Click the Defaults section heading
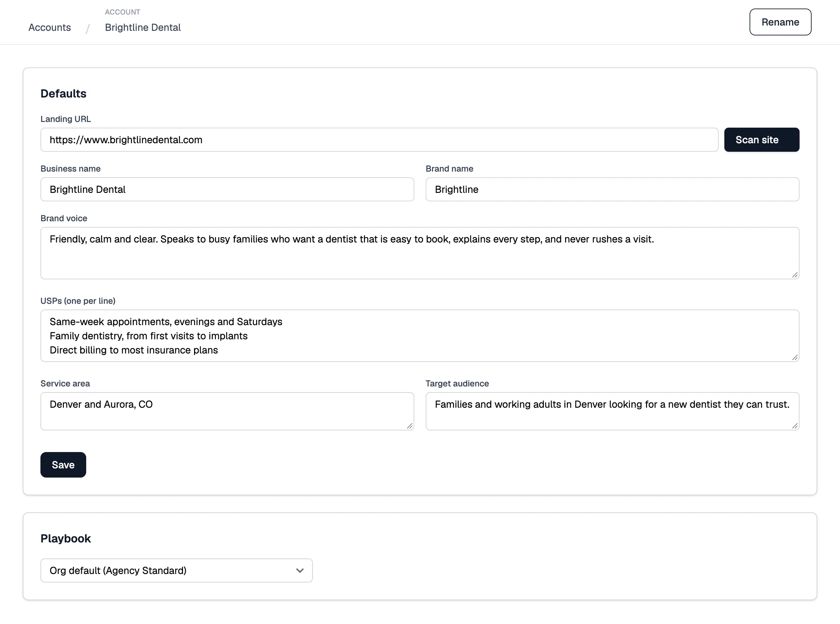Screen dimensions: 840x624 [x=63, y=93]
